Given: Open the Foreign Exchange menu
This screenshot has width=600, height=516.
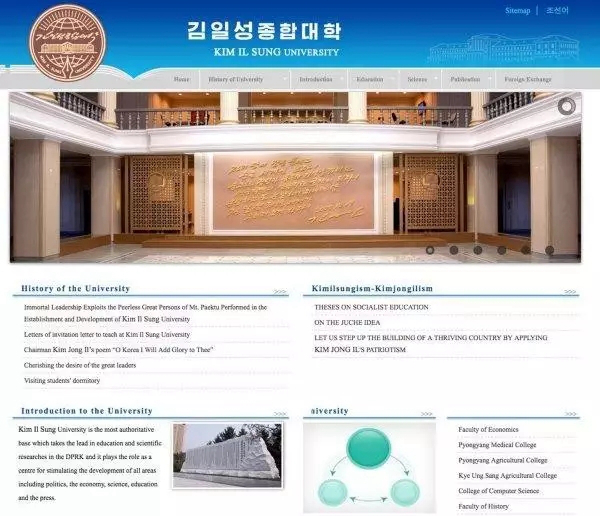Looking at the screenshot, I should pyautogui.click(x=528, y=79).
